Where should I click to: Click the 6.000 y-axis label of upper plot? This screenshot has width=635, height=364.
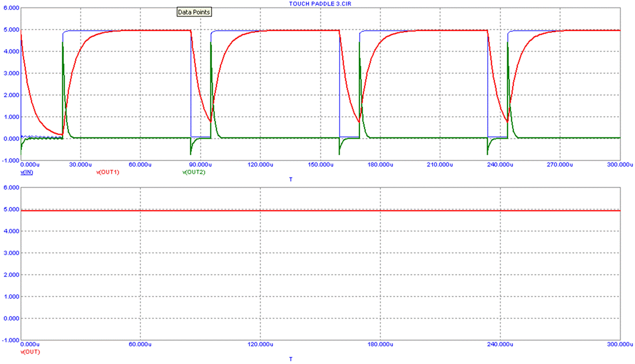click(11, 8)
